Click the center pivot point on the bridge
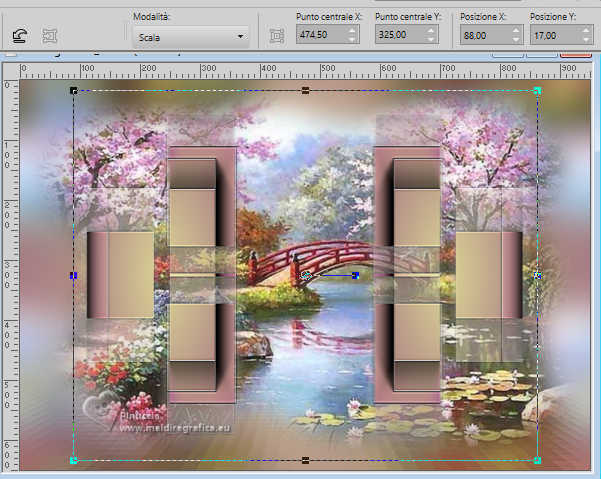Viewport: 601px width, 479px height. tap(306, 275)
